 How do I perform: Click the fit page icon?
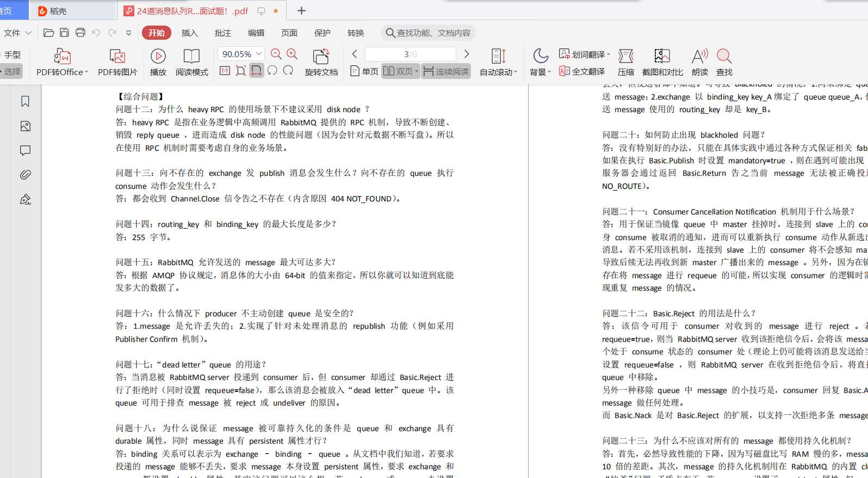(241, 71)
